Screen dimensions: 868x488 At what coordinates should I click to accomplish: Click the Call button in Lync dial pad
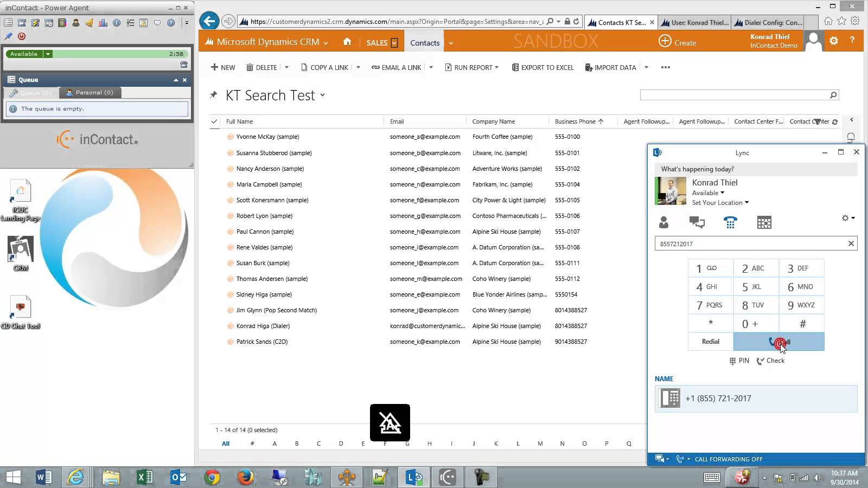click(778, 342)
